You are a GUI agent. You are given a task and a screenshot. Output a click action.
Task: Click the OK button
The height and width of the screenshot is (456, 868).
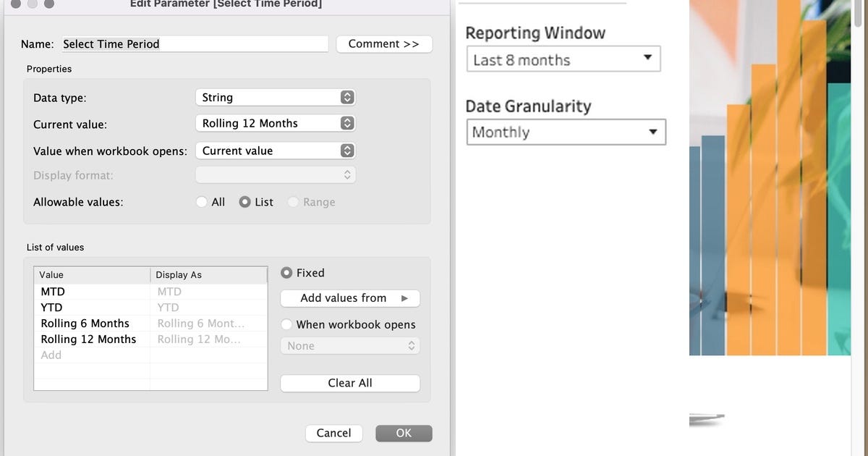(404, 433)
